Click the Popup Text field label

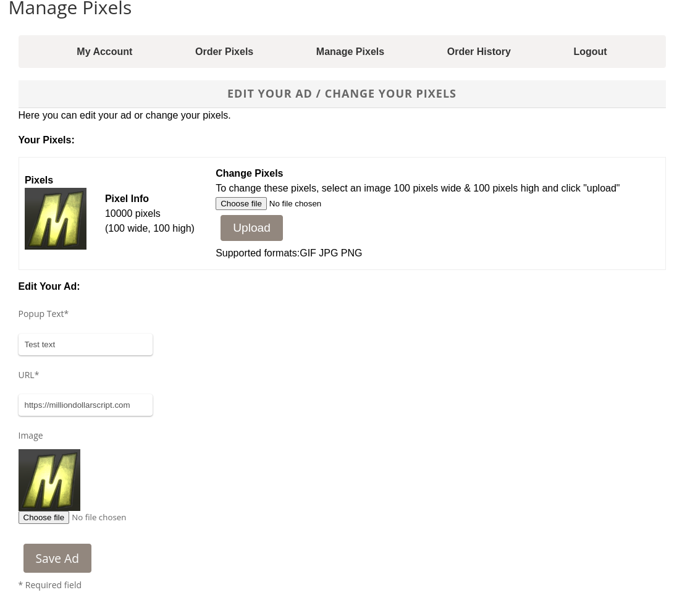click(x=43, y=314)
